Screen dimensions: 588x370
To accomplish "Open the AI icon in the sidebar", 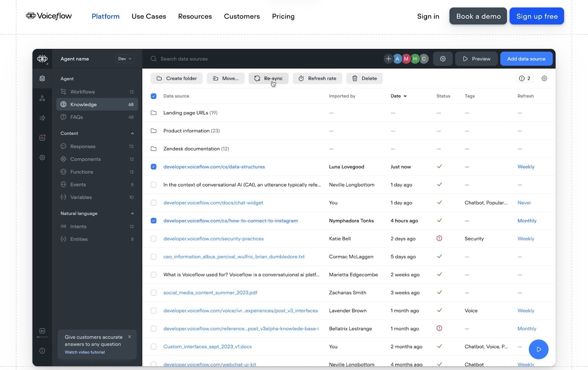I will click(x=42, y=331).
